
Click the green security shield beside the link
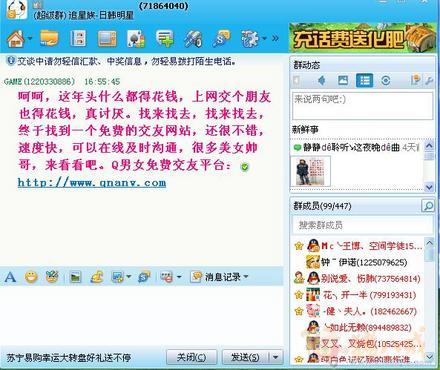(x=245, y=167)
